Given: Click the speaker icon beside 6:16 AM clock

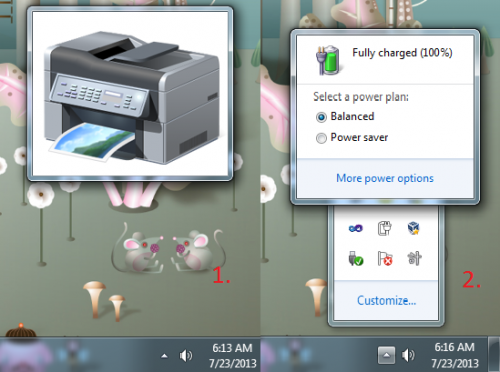Looking at the screenshot, I should 408,356.
